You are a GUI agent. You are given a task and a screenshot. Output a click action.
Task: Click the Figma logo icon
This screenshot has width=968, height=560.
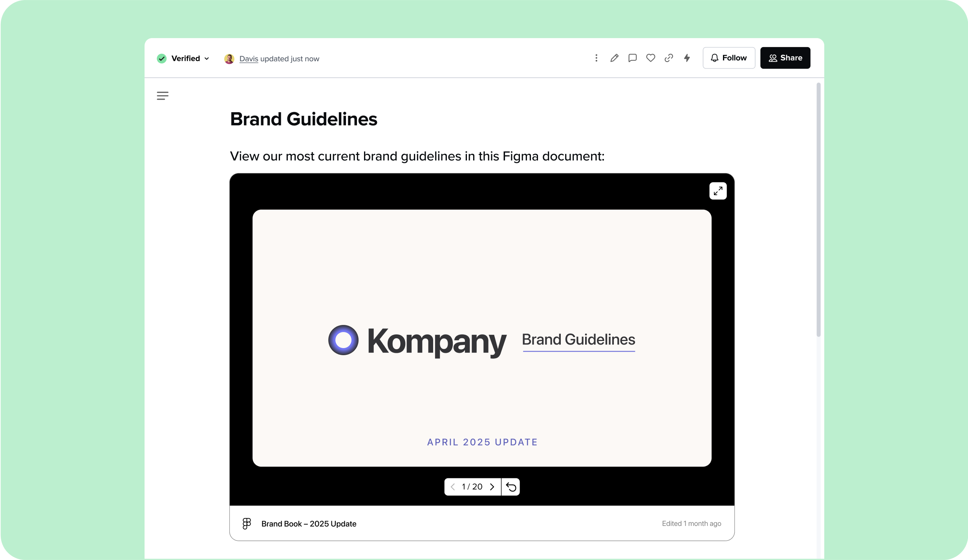247,524
